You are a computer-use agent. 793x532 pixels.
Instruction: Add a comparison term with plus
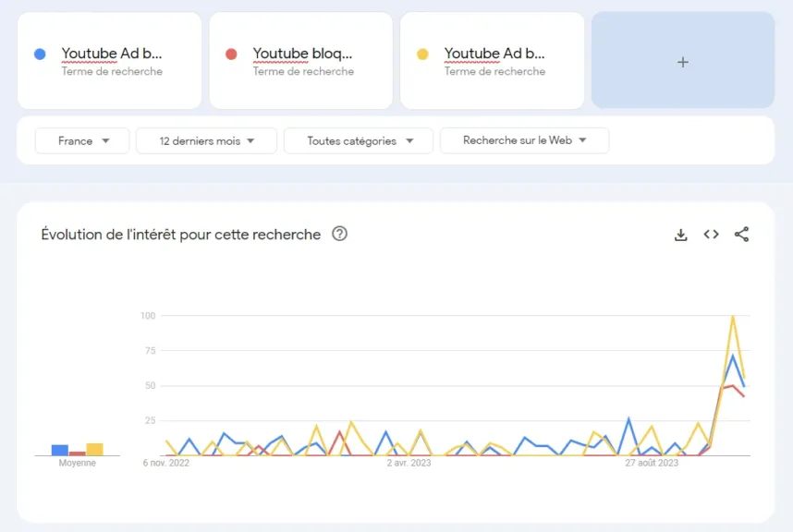click(x=683, y=61)
